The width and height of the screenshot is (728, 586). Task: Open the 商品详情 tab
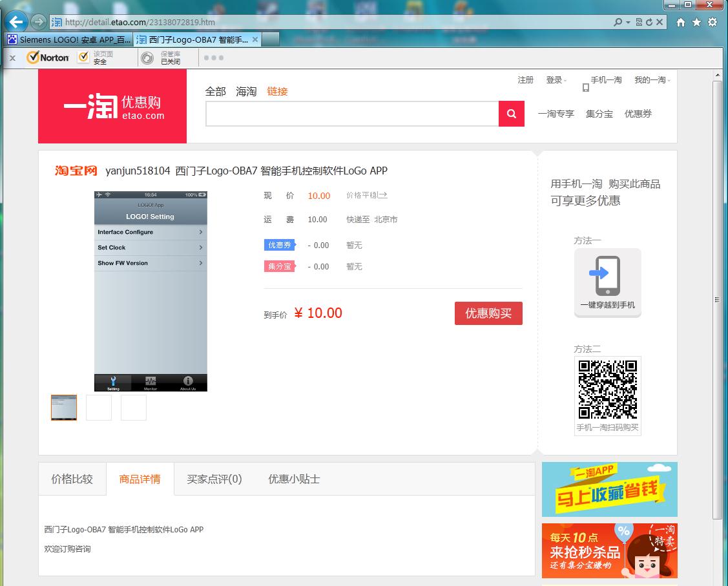pos(140,479)
